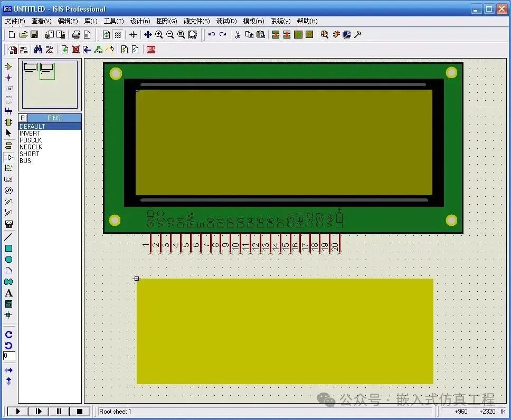
Task: Click the Root sheet 1 status text
Action: coord(115,412)
